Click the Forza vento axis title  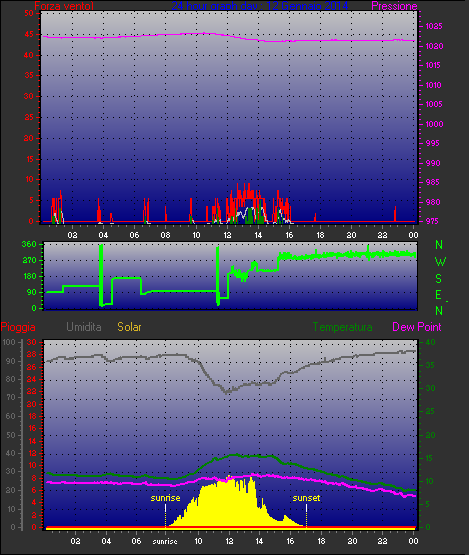click(64, 6)
